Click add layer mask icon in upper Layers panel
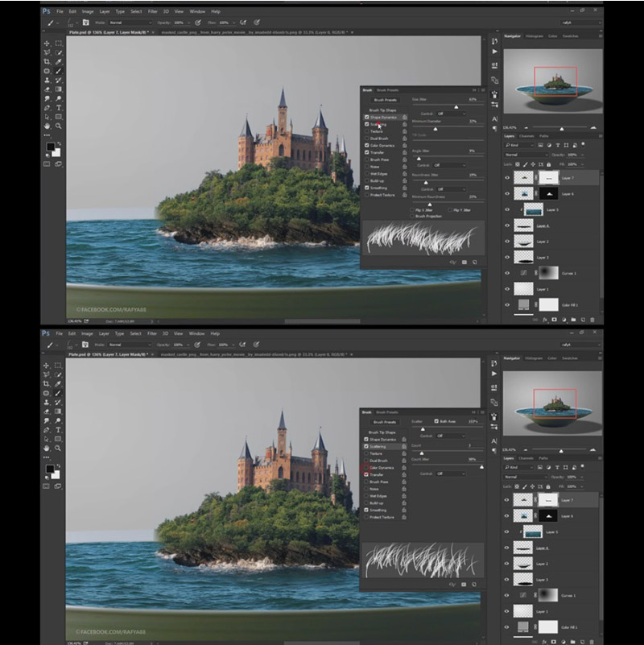644x645 pixels. point(555,320)
